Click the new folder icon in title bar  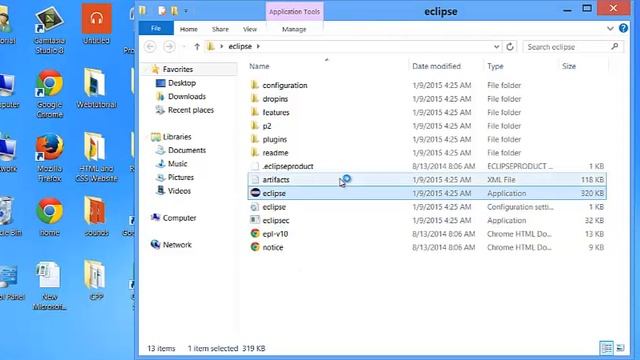(x=174, y=11)
